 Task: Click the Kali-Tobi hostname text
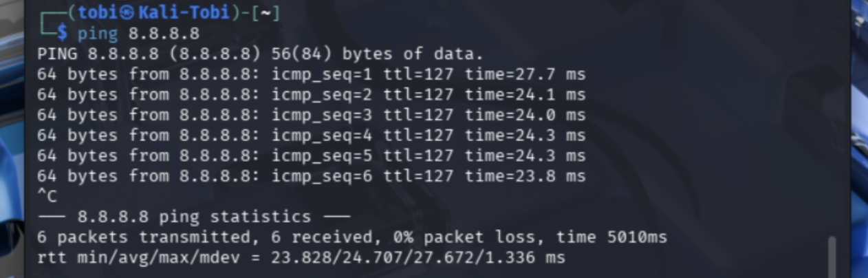177,13
